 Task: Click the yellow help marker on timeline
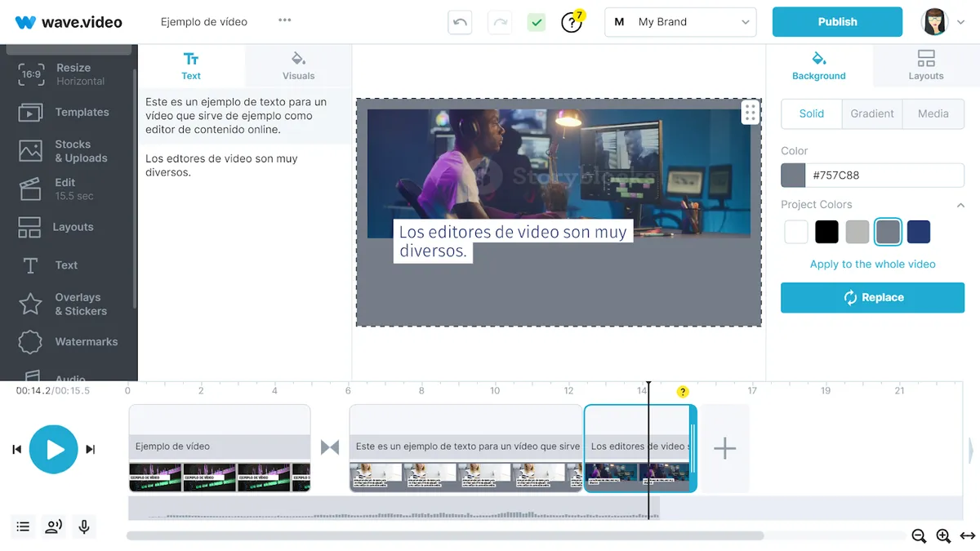[684, 392]
